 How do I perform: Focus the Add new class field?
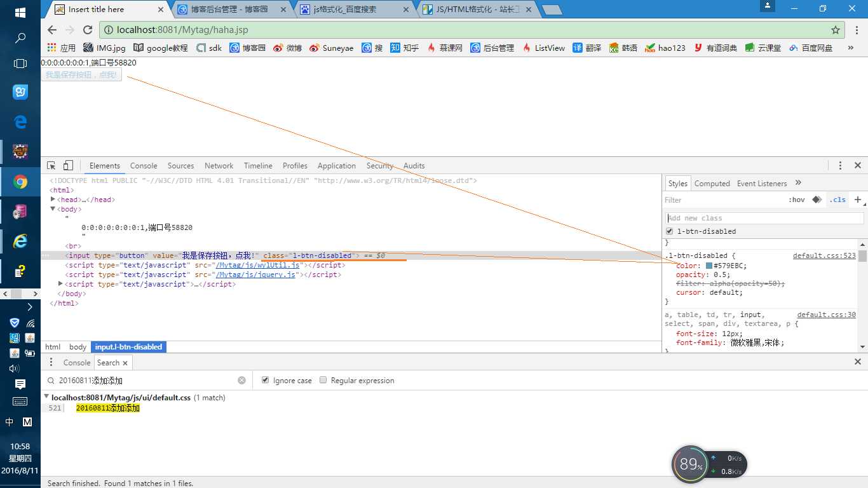click(765, 218)
